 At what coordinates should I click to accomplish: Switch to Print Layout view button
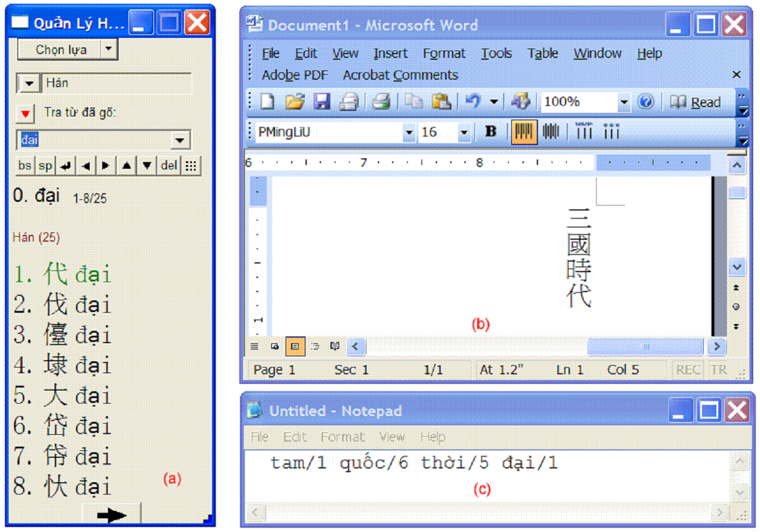(294, 346)
